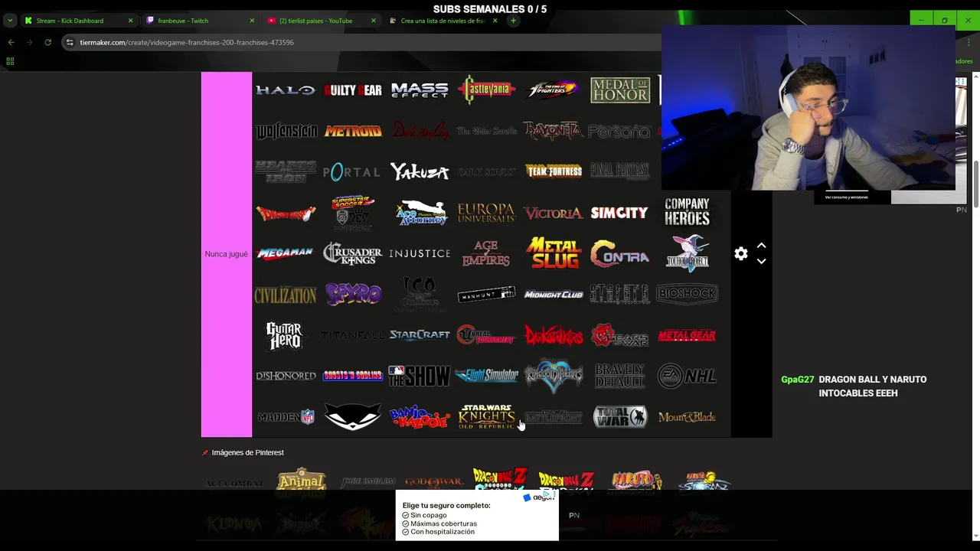Click the Wolfenstein logo
The image size is (980, 551).
(286, 131)
